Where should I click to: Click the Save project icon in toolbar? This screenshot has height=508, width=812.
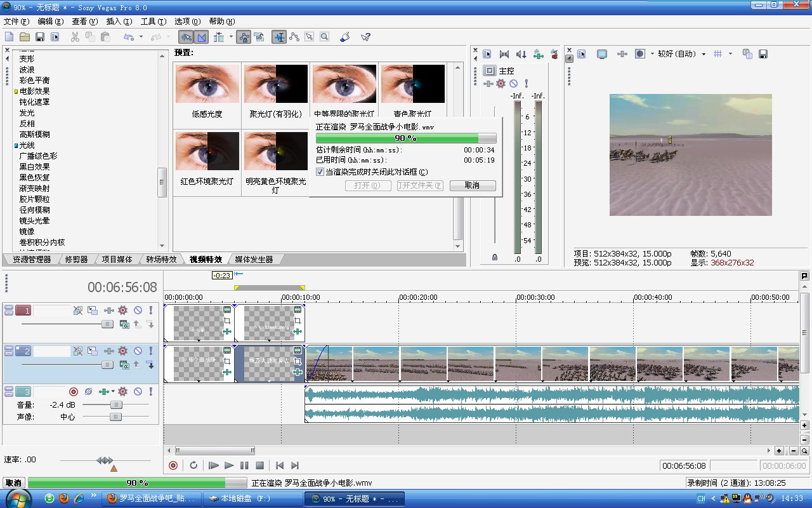(x=39, y=37)
